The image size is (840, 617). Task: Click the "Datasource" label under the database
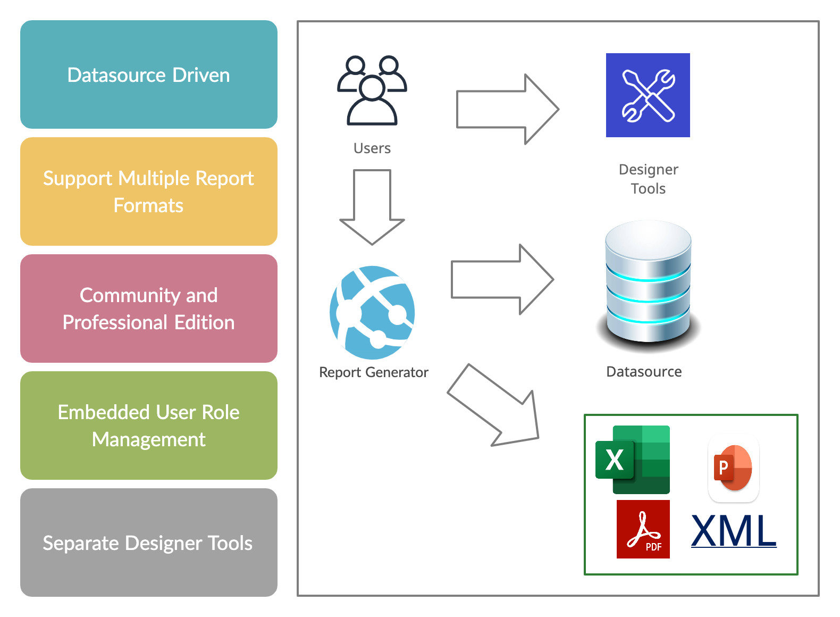(644, 372)
